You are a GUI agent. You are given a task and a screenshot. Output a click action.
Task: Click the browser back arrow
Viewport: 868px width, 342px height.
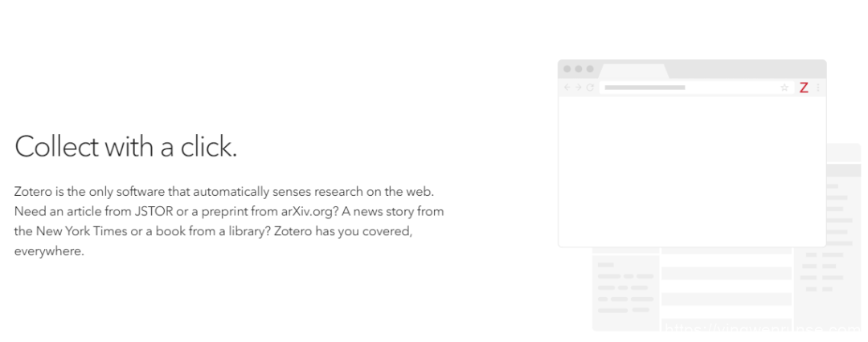pyautogui.click(x=567, y=88)
